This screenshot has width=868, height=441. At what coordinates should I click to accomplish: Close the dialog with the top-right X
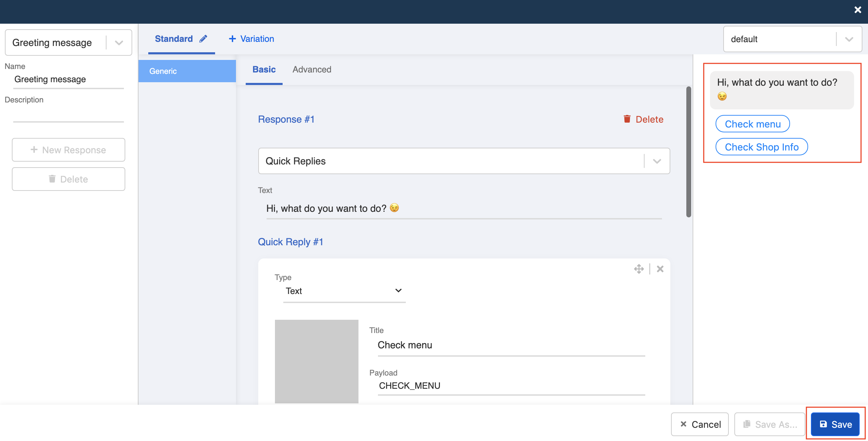pos(858,10)
